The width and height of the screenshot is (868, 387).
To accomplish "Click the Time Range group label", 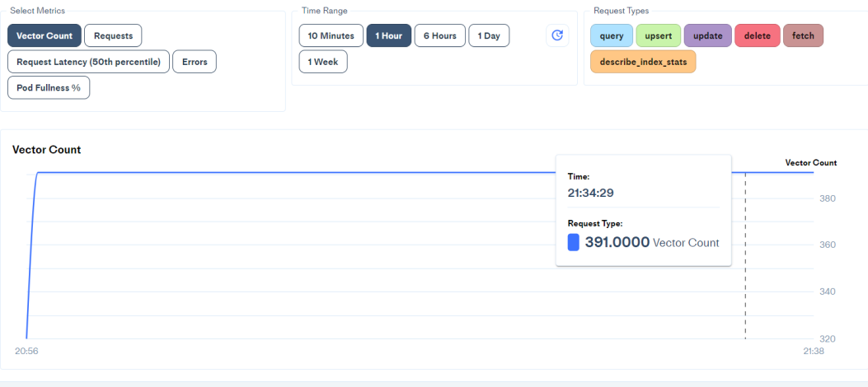I will point(325,11).
